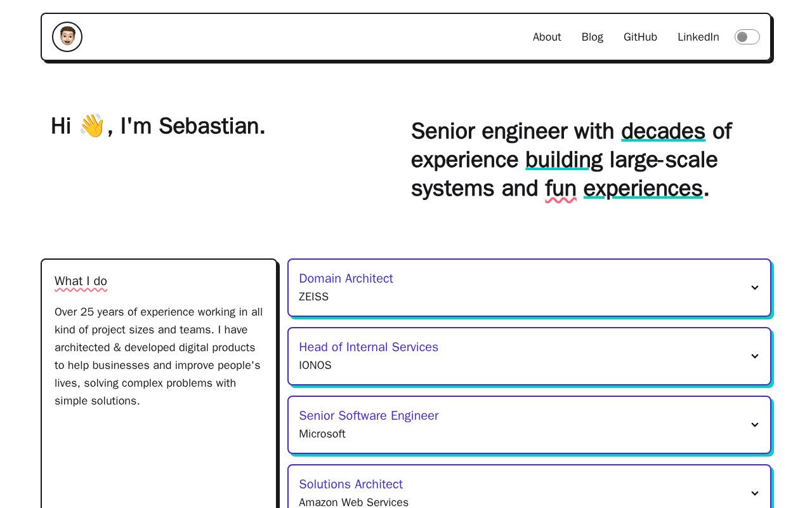812x508 pixels.
Task: Toggle the dark mode switch
Action: point(747,37)
